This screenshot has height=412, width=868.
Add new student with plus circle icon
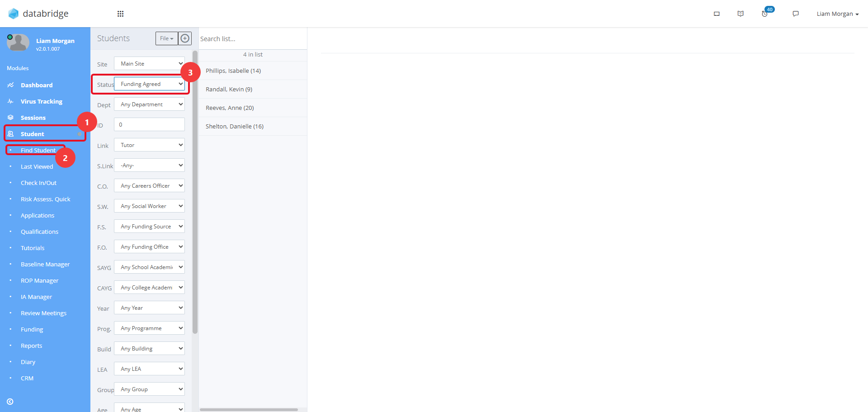(185, 38)
